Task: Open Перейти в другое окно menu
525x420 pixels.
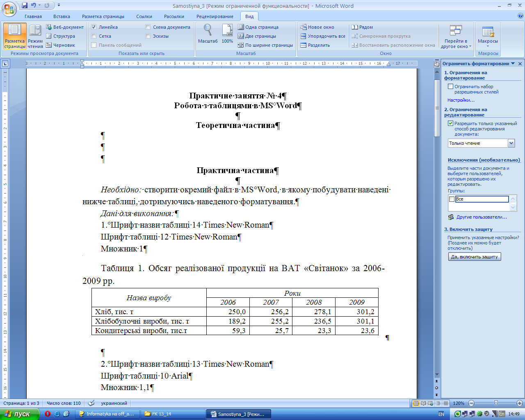Action: point(456,36)
